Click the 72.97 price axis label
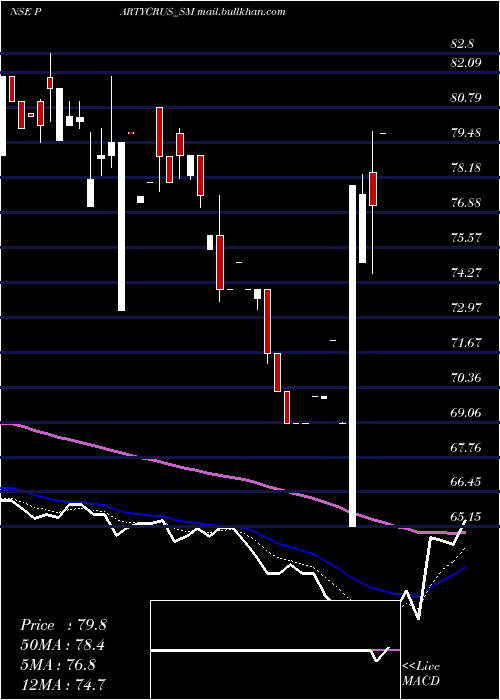 tap(466, 308)
